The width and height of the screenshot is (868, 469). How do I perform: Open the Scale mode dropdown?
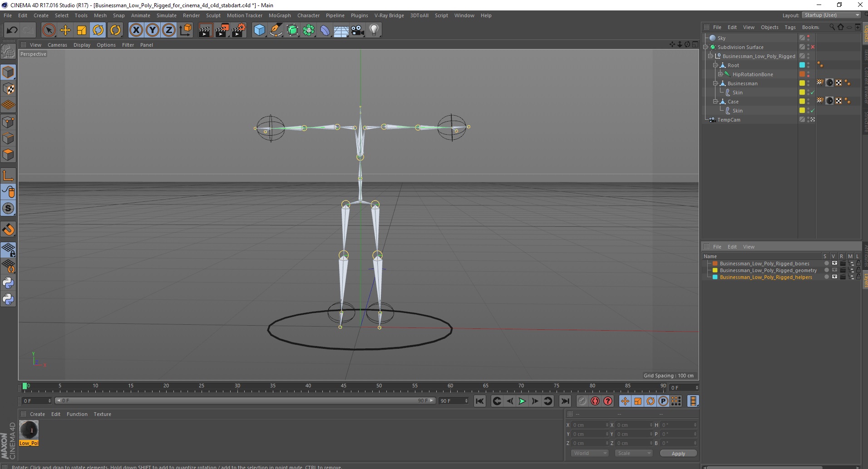(633, 453)
